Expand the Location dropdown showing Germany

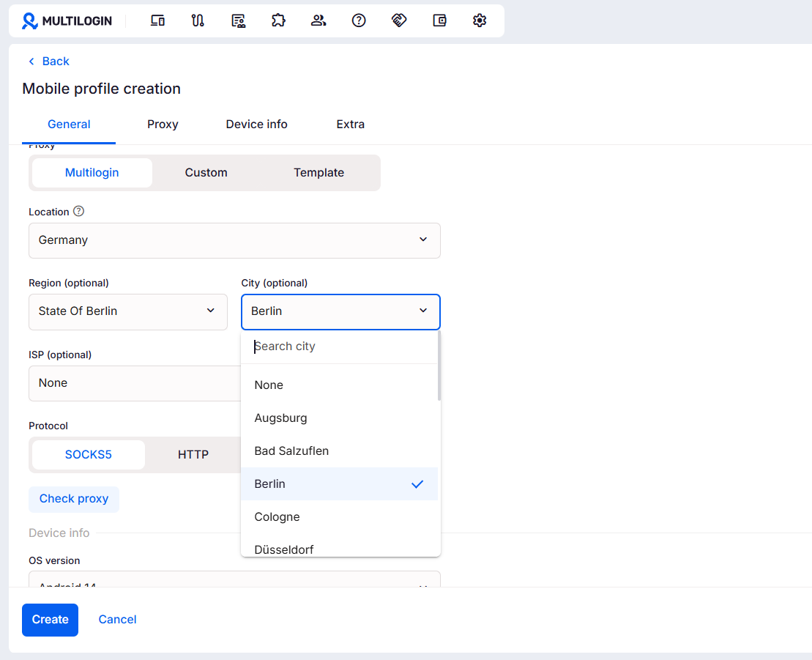234,240
